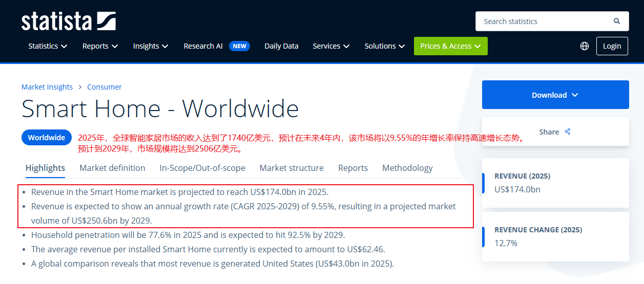Follow the Market Insights breadcrumb link
The image size is (644, 284).
(47, 87)
